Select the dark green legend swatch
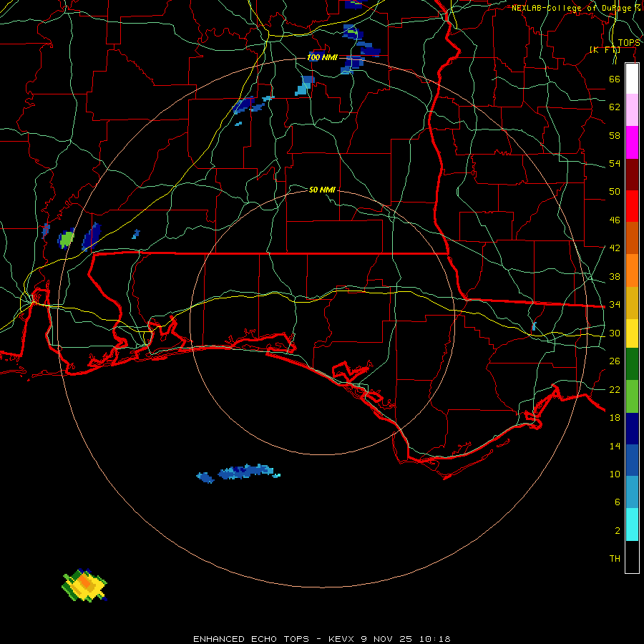Viewport: 644px width, 644px height. 632,364
